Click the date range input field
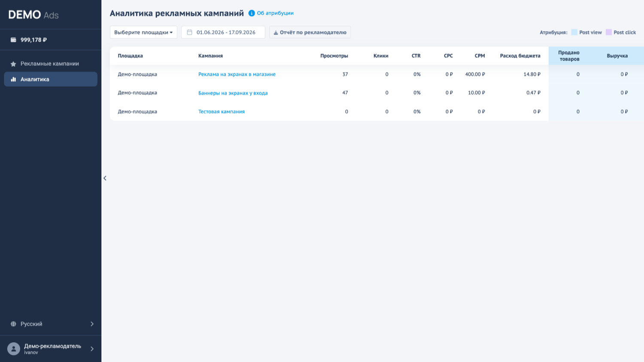The width and height of the screenshot is (644, 362). tap(223, 32)
